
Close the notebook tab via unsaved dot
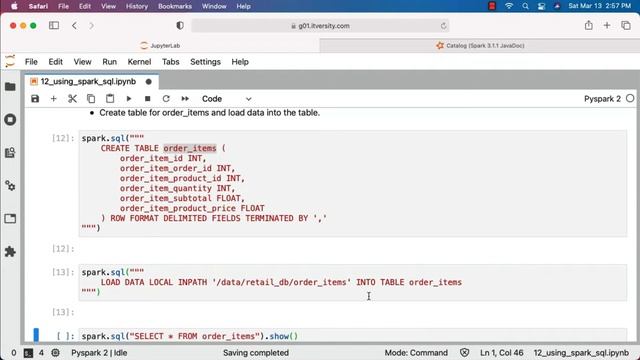click(149, 82)
